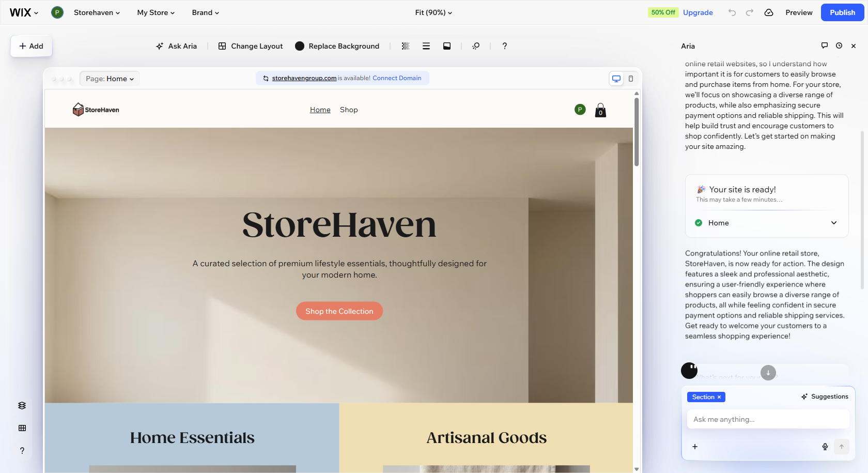The height and width of the screenshot is (473, 868).
Task: Open section help question mark icon
Action: point(505,46)
